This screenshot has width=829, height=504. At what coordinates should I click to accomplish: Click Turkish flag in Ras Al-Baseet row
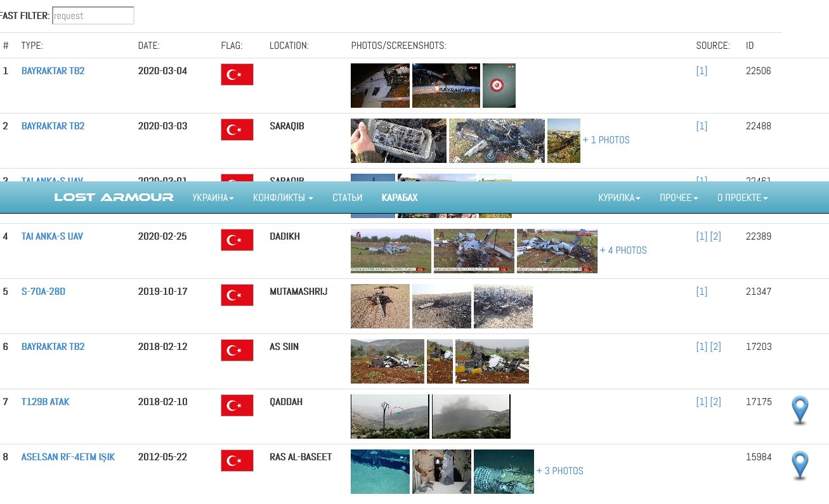[237, 460]
